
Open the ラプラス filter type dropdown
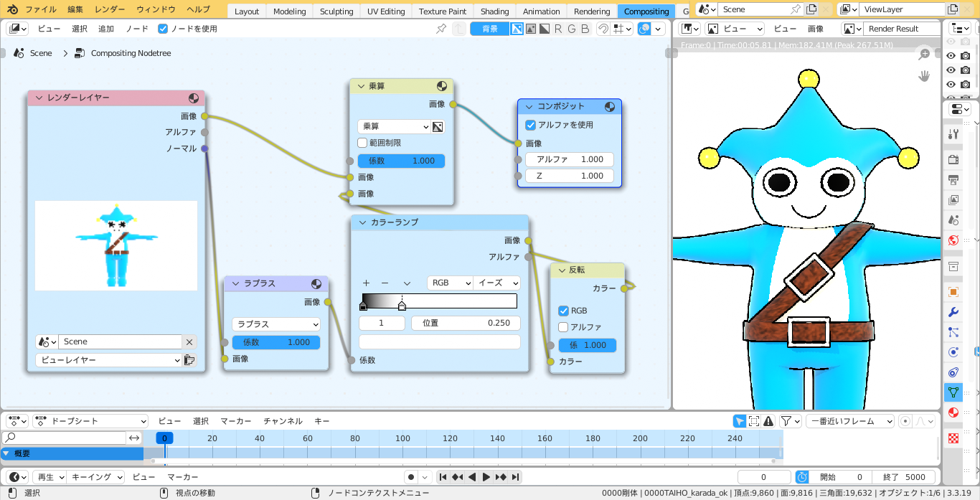(275, 324)
